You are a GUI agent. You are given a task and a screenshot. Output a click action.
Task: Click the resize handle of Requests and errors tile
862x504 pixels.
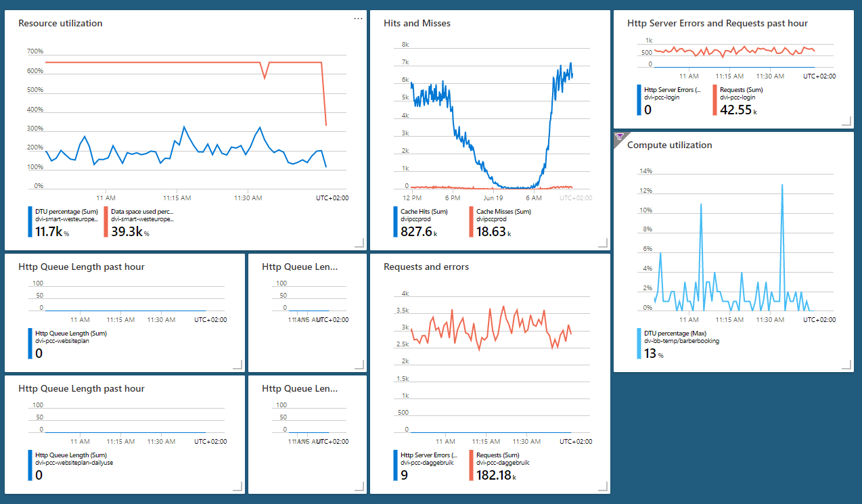click(602, 486)
